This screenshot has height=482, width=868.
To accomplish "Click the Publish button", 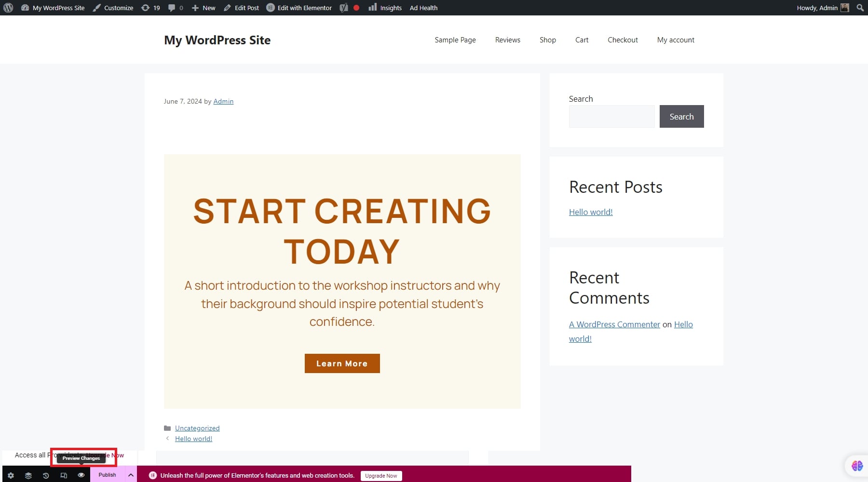I will point(107,475).
